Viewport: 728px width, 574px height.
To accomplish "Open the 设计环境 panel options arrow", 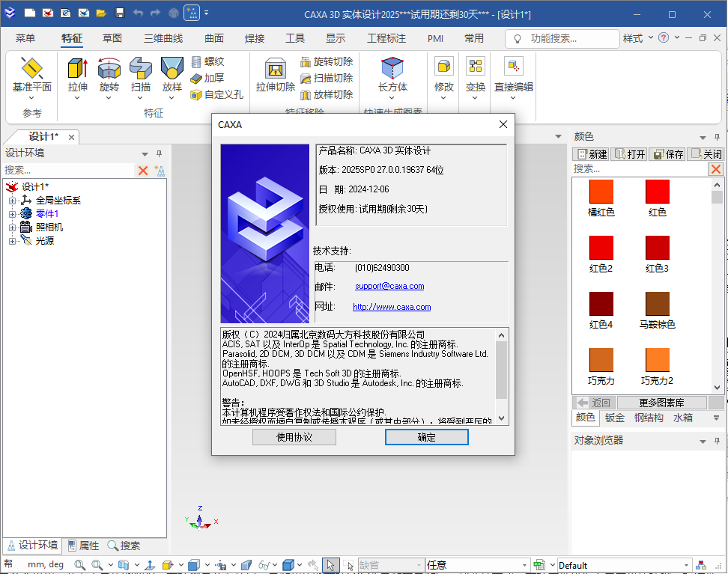I will (x=145, y=154).
